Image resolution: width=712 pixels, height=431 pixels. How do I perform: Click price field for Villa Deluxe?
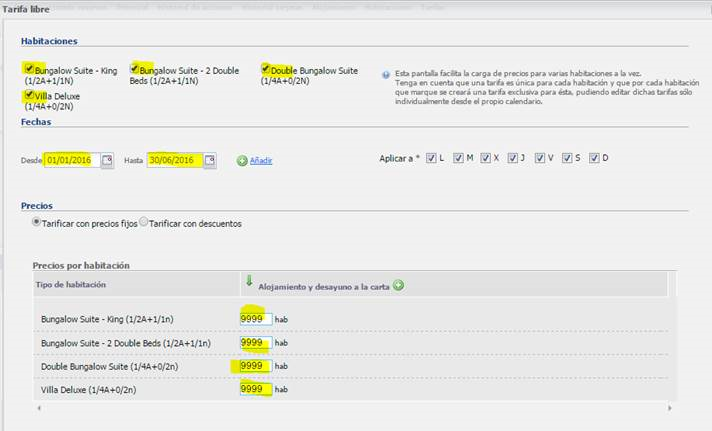point(255,389)
